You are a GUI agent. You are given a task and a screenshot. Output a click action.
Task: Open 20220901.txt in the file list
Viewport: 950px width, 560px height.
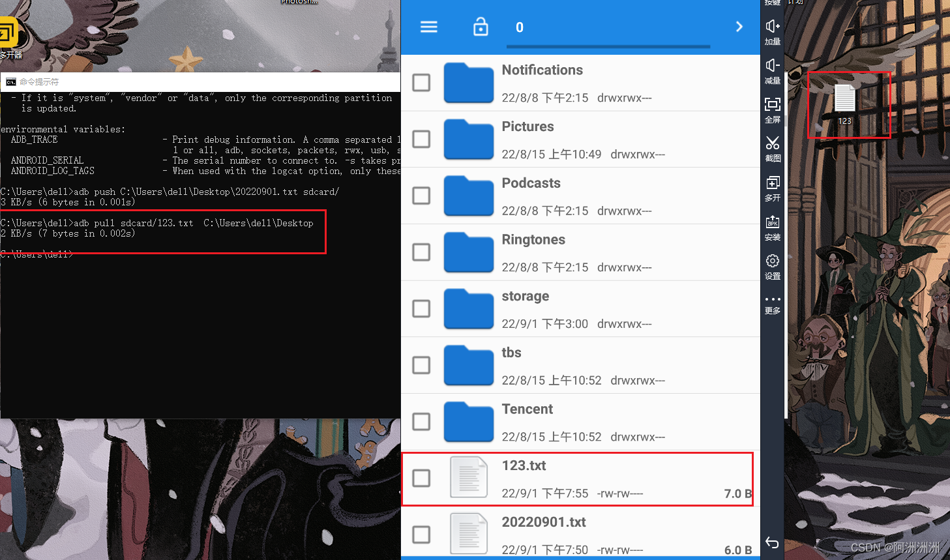[543, 522]
